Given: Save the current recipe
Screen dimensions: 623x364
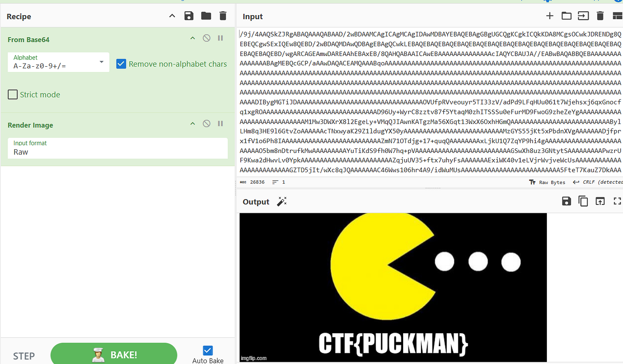Looking at the screenshot, I should point(189,16).
